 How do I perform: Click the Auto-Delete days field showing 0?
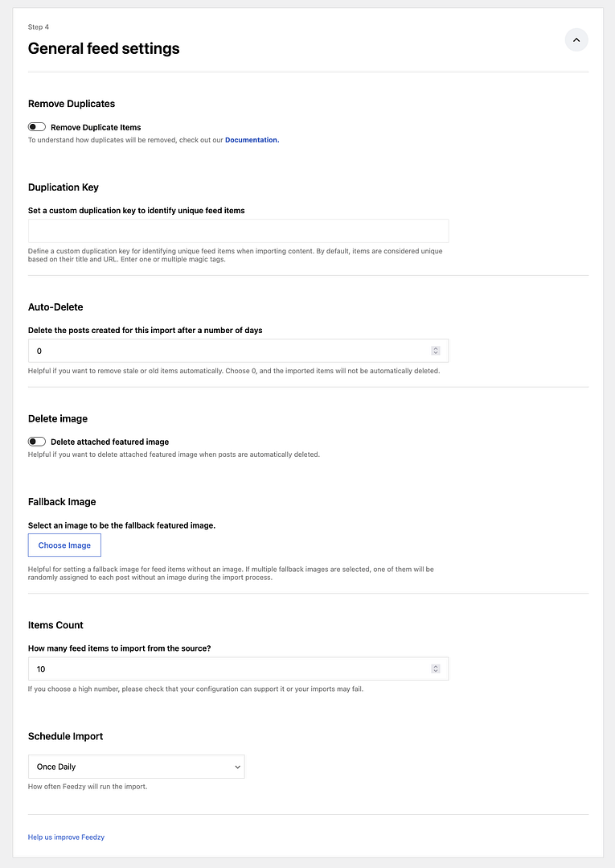point(201,351)
